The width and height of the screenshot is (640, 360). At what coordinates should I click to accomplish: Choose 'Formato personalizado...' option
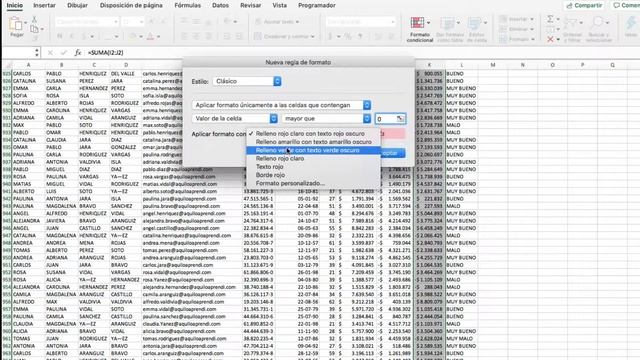click(313, 183)
